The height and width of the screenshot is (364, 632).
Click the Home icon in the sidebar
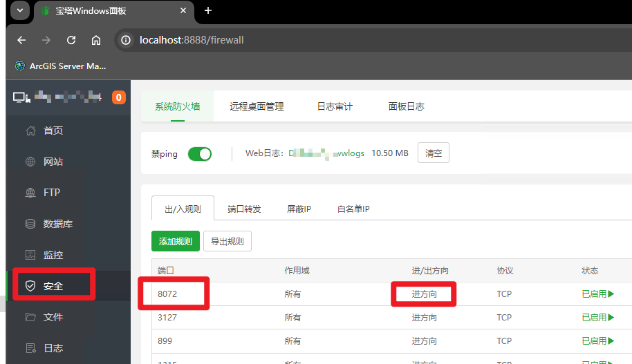click(x=30, y=131)
